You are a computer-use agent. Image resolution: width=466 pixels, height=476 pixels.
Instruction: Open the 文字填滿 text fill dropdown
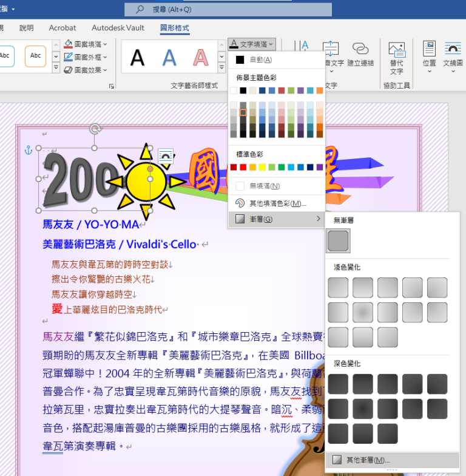[x=251, y=44]
